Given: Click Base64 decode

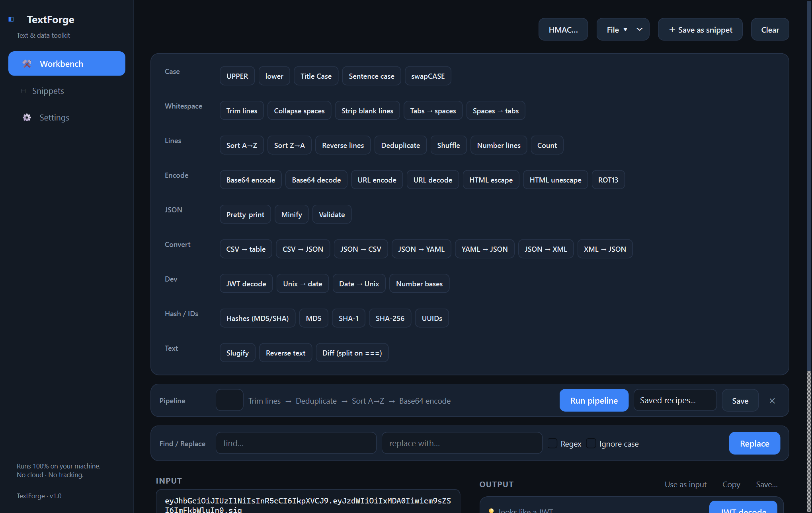Looking at the screenshot, I should [x=316, y=180].
